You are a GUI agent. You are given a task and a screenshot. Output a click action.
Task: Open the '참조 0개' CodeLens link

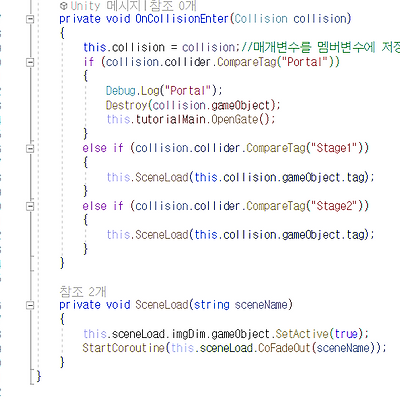click(x=173, y=6)
